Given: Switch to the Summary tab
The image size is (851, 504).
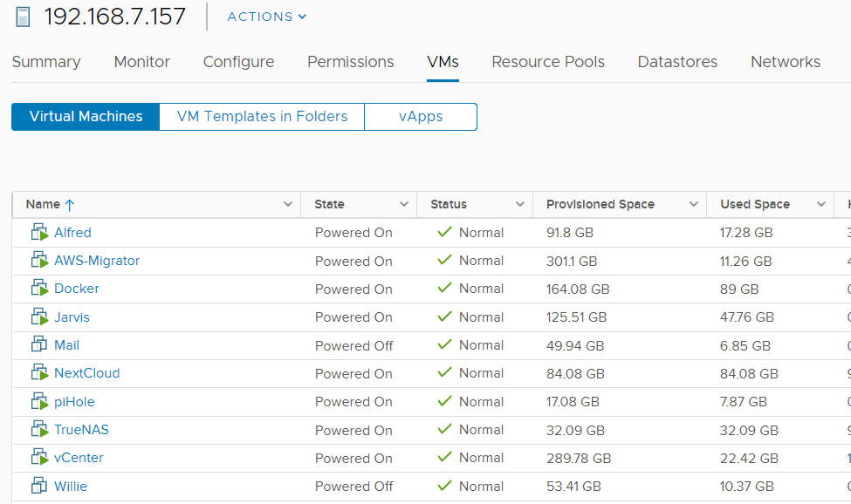Looking at the screenshot, I should click(46, 62).
